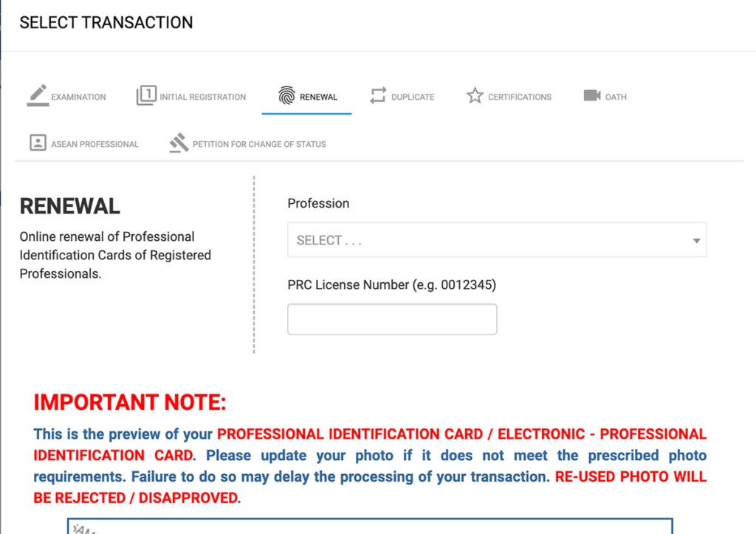Click the Petition gavel icon
The height and width of the screenshot is (534, 756).
(x=179, y=143)
